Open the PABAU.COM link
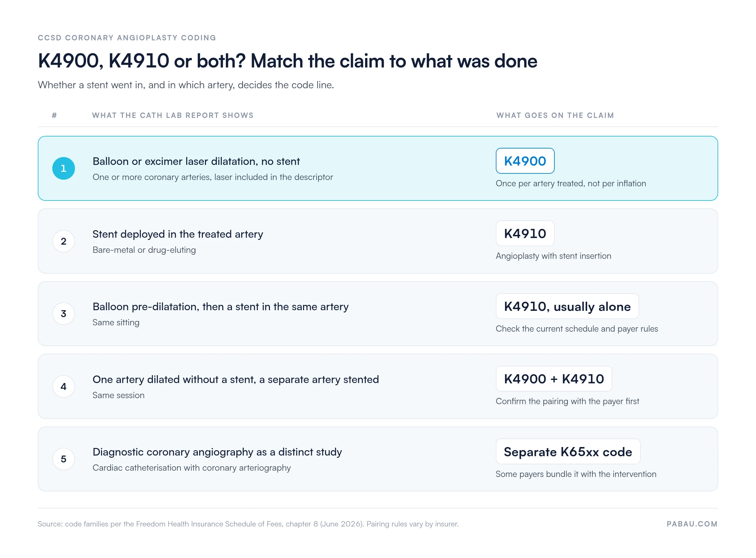Screen dimensions: 756x558 click(x=692, y=524)
